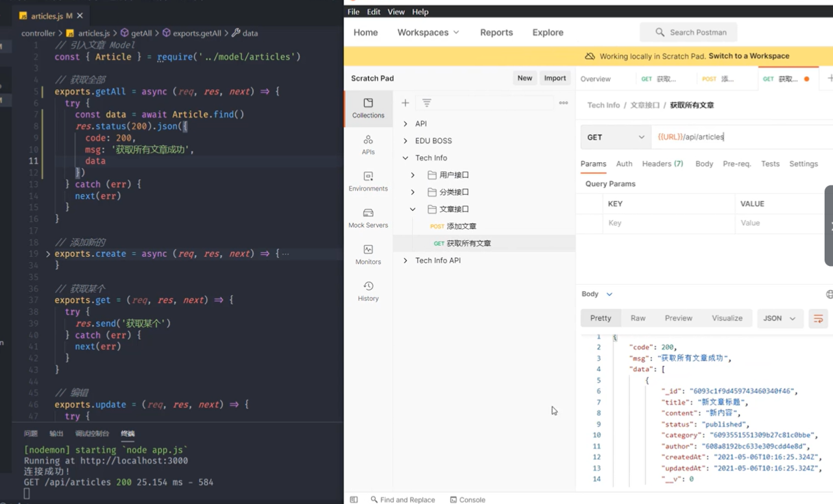Click the 用户接口 folder icon
This screenshot has height=504, width=833.
click(x=433, y=175)
